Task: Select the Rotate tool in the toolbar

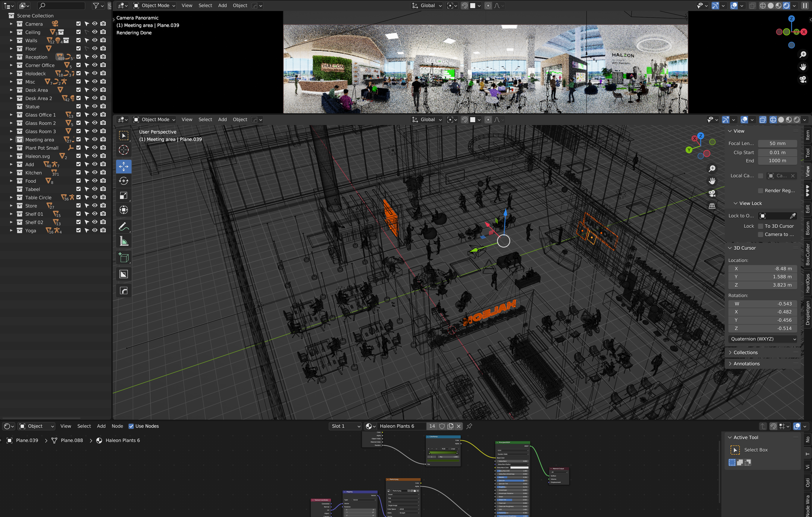Action: (x=123, y=181)
